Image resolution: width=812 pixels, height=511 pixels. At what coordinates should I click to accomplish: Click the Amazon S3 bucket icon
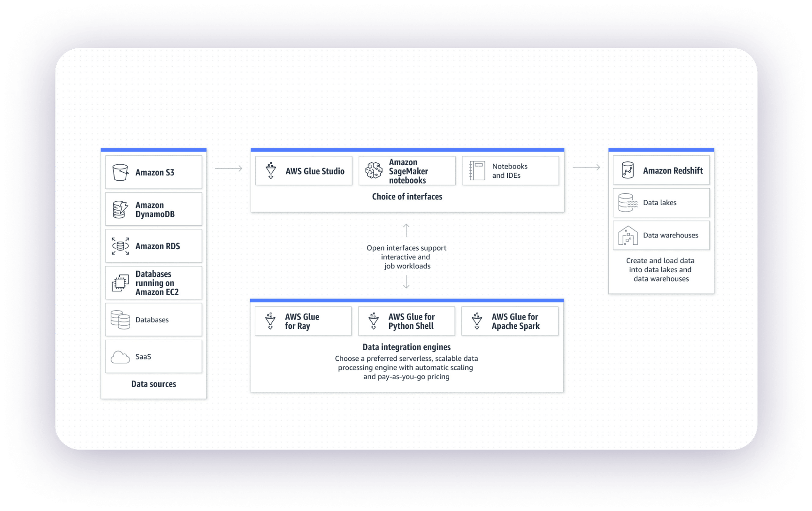[120, 172]
